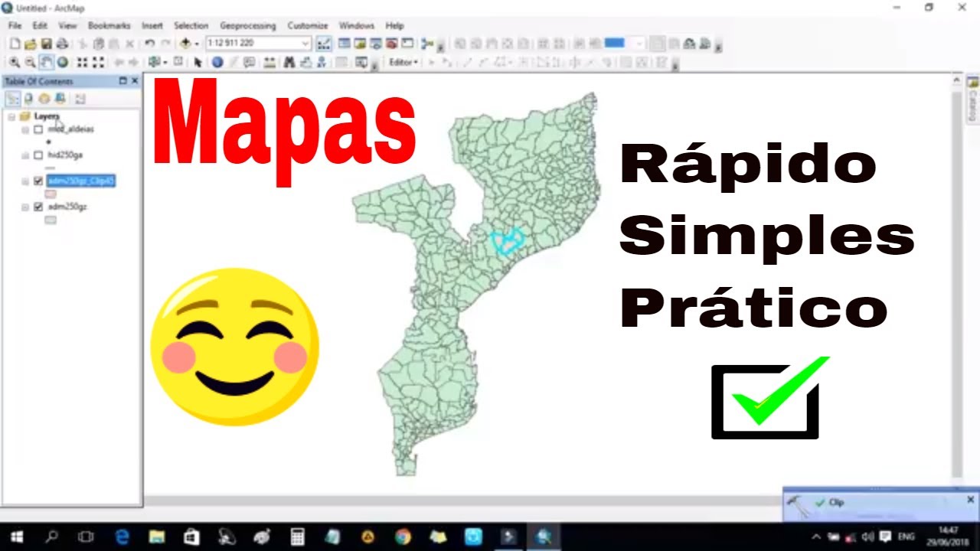This screenshot has height=551, width=980.
Task: Open the Geoprocessing menu
Action: 247,25
